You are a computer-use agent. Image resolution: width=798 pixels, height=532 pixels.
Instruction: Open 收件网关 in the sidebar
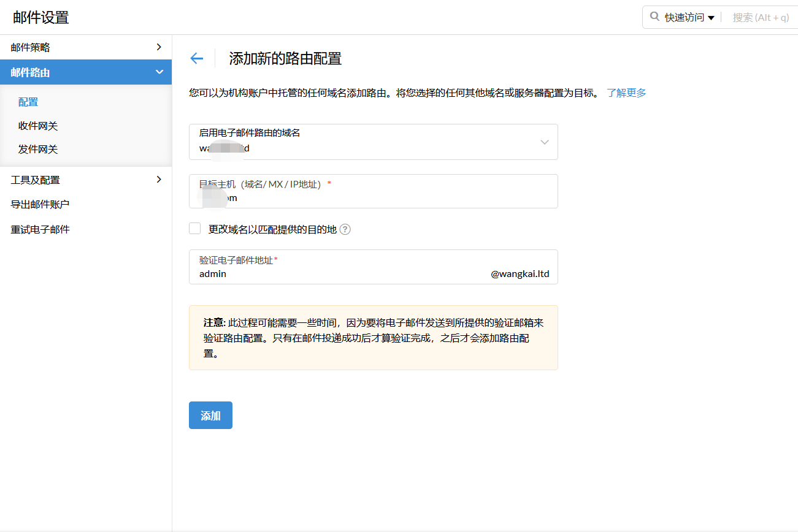[x=38, y=126]
